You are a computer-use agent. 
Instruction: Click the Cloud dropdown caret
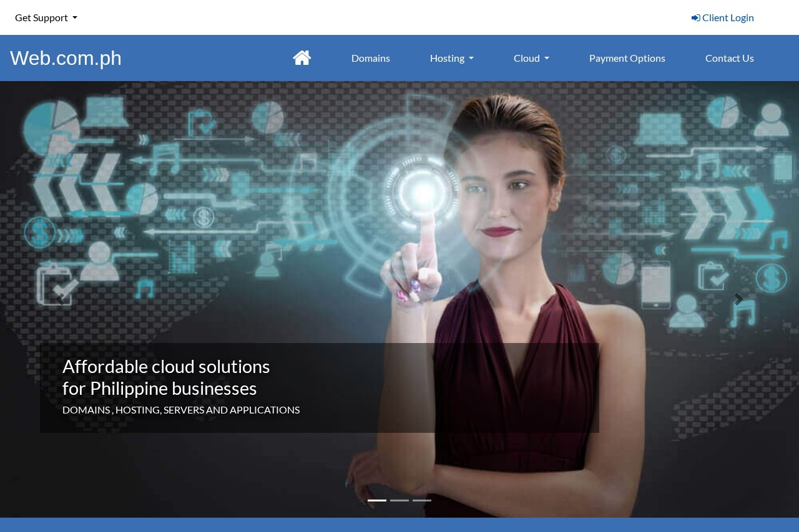547,59
